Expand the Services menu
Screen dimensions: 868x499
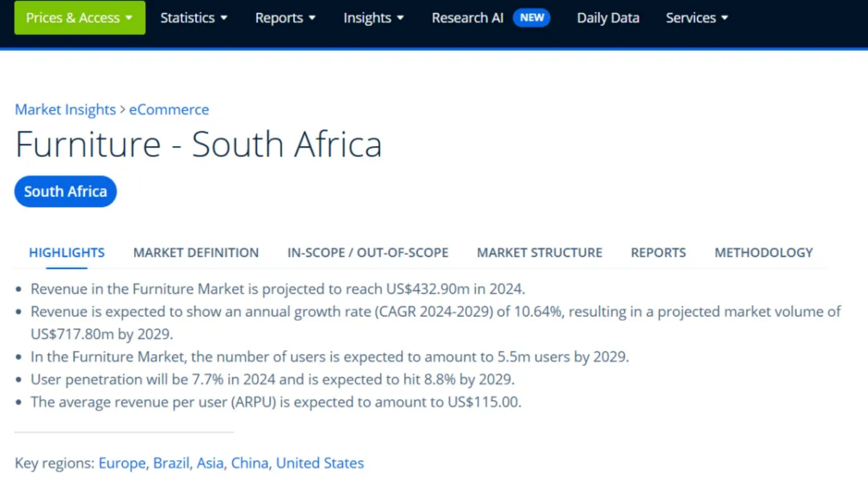pos(697,18)
